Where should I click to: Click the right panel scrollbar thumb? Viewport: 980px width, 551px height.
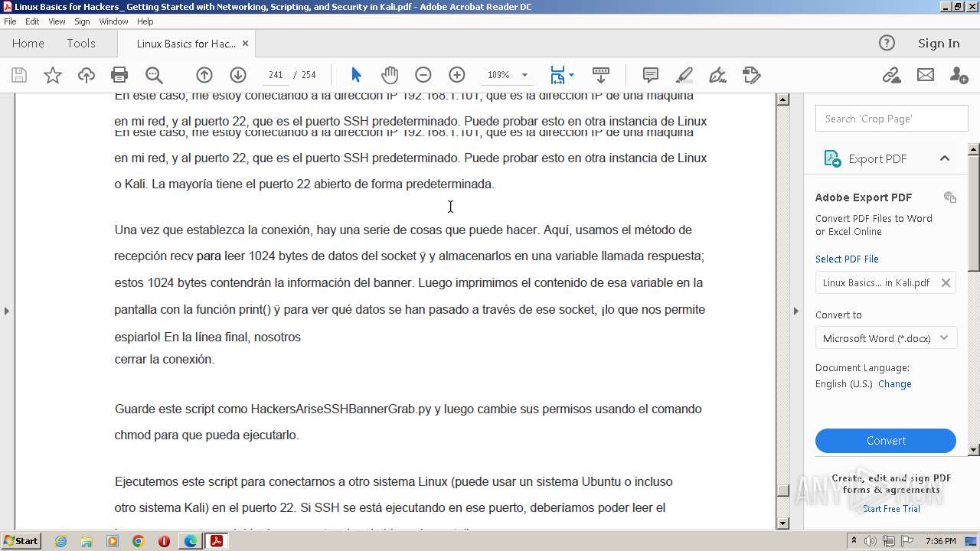click(x=974, y=212)
